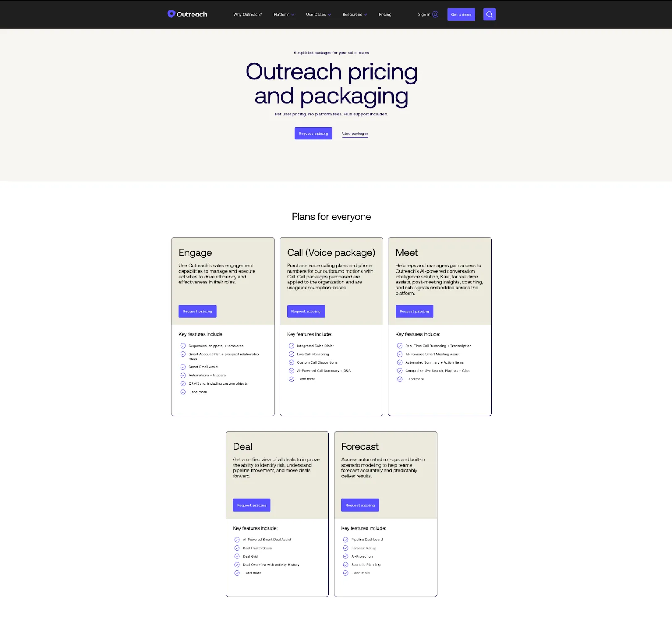Click the checkmark beside Pipeline Dashboard
Image resolution: width=672 pixels, height=624 pixels.
pos(345,539)
